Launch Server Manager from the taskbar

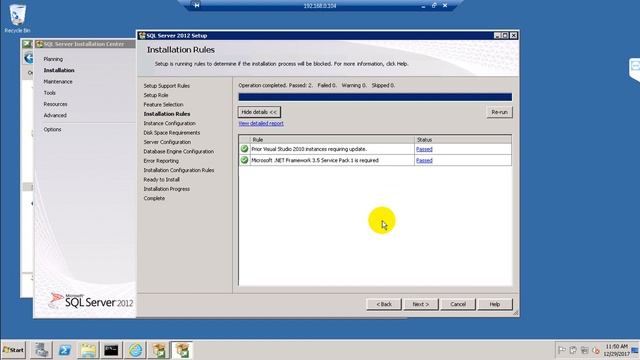(41, 350)
